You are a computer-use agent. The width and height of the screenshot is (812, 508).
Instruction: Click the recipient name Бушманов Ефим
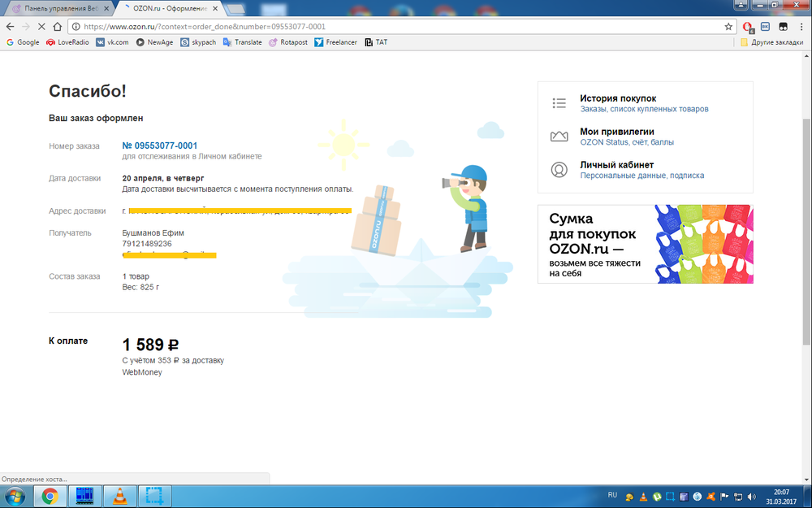[x=153, y=232]
